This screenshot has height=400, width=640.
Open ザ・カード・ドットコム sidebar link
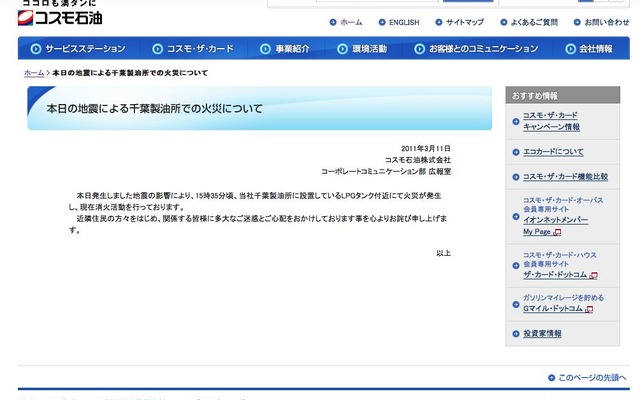pos(555,275)
